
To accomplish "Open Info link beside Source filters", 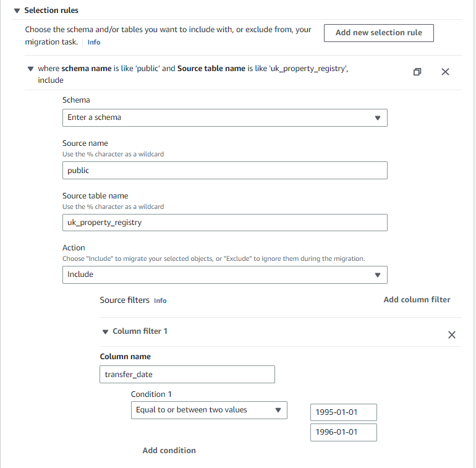I will point(160,300).
